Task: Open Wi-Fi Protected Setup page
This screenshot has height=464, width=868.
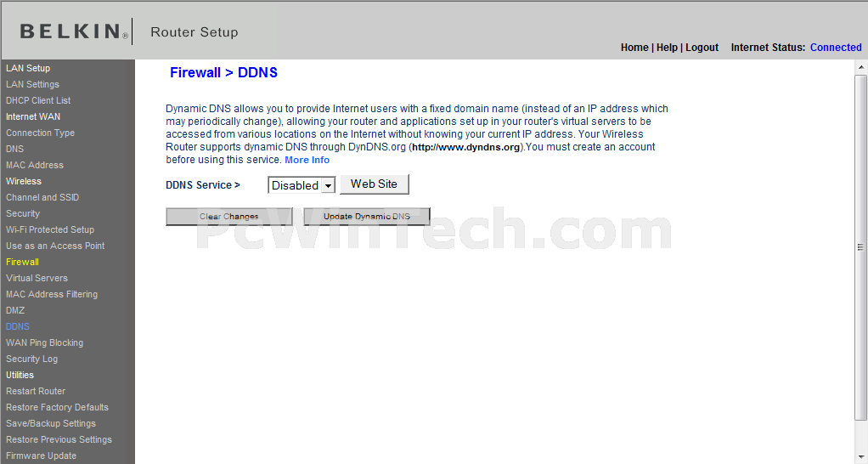Action: pos(50,229)
